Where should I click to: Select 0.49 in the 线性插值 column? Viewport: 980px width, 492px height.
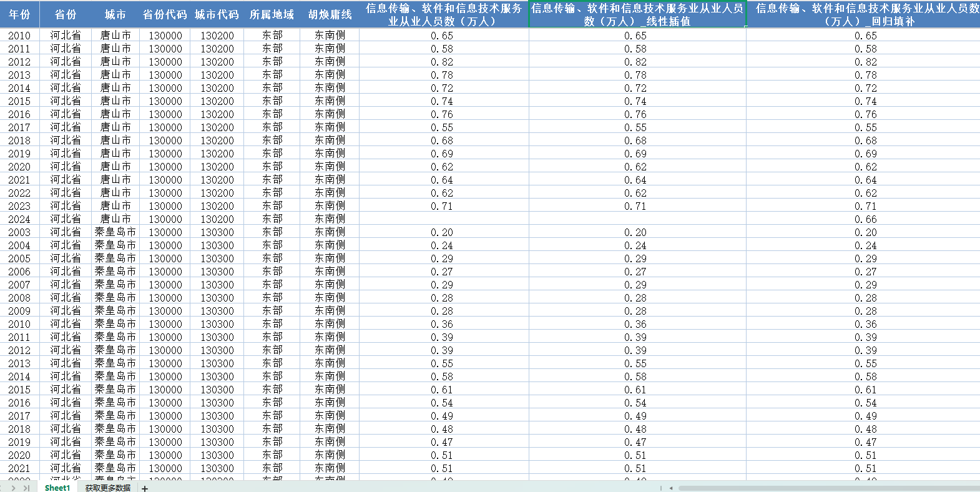[x=635, y=416]
